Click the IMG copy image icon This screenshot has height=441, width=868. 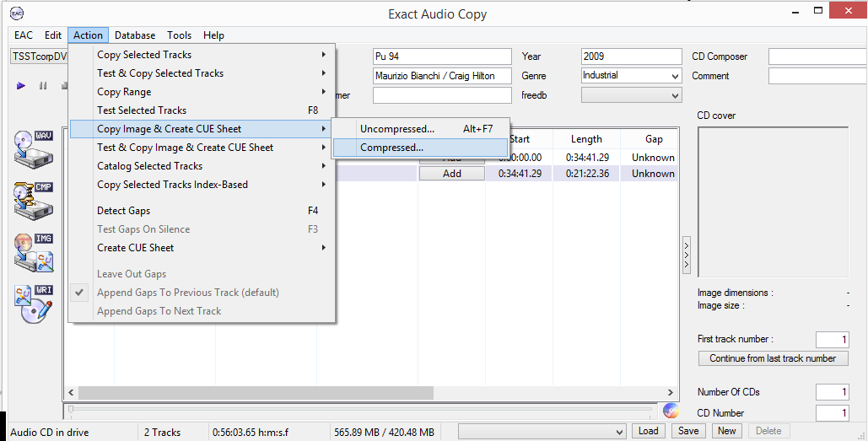click(34, 252)
